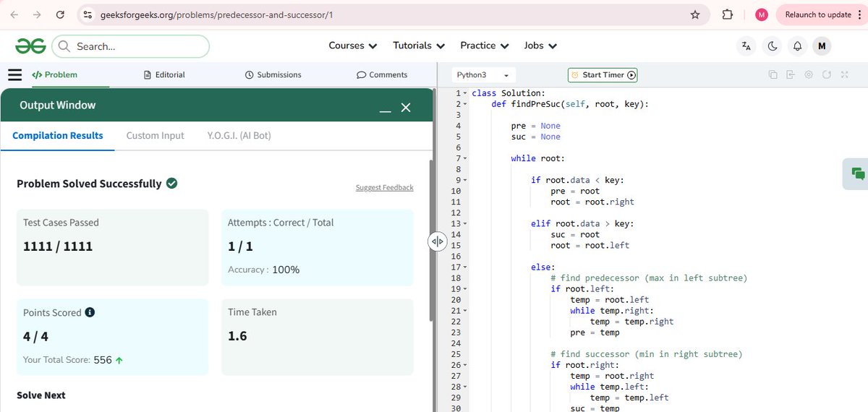Select the Custom Input tab
Image resolution: width=868 pixels, height=412 pixels.
coord(155,135)
